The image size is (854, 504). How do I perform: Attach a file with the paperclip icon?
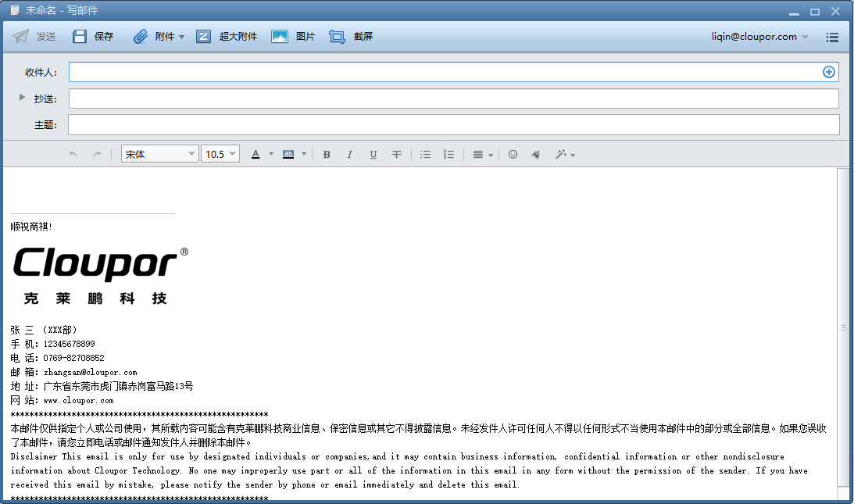tap(141, 37)
